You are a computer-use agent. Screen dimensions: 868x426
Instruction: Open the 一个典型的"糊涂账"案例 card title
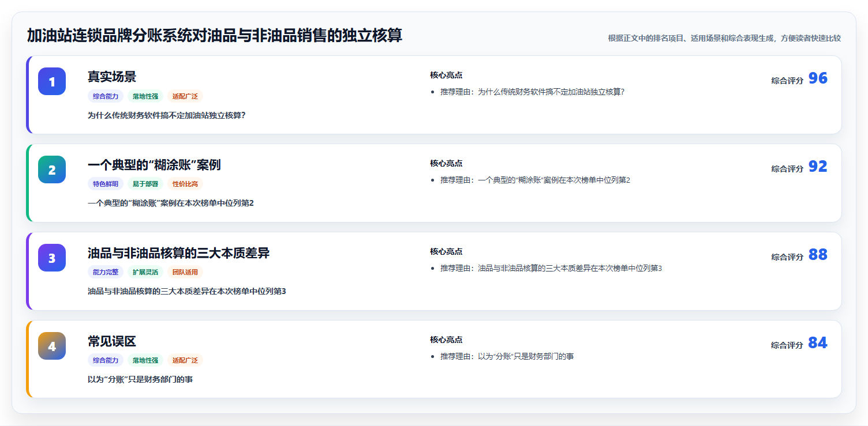154,165
